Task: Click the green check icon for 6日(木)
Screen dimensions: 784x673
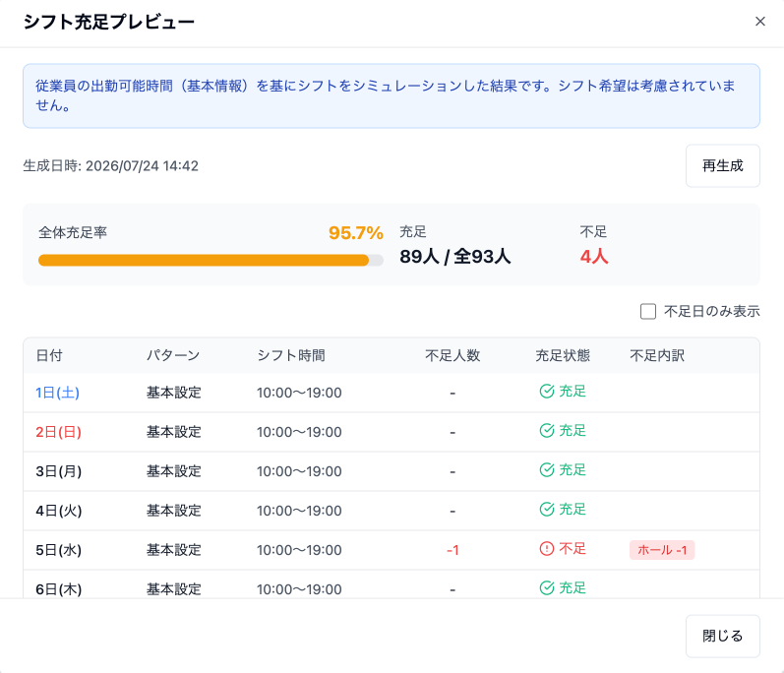Action: [x=547, y=588]
